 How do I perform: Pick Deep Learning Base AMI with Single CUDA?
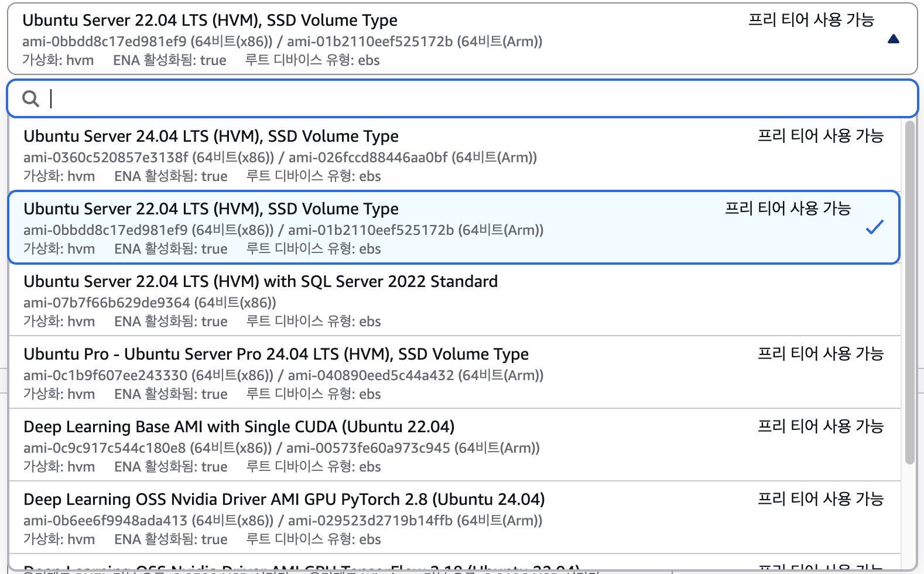click(239, 427)
